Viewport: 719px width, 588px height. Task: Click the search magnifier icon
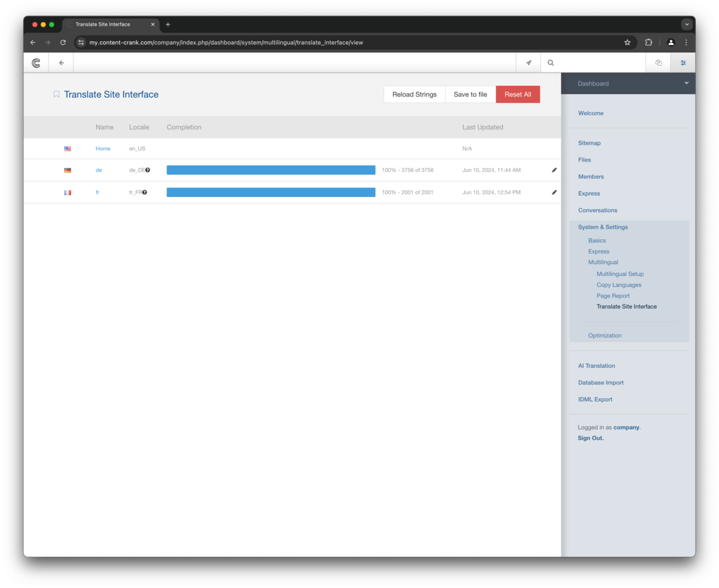coord(551,62)
